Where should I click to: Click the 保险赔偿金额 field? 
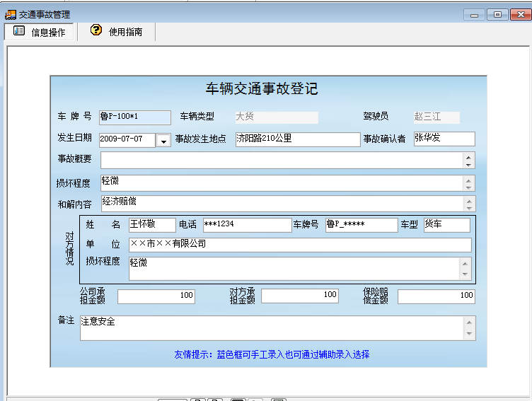point(436,296)
